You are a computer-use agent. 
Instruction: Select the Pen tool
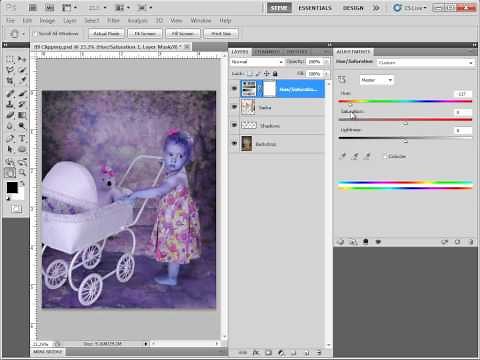[x=10, y=138]
